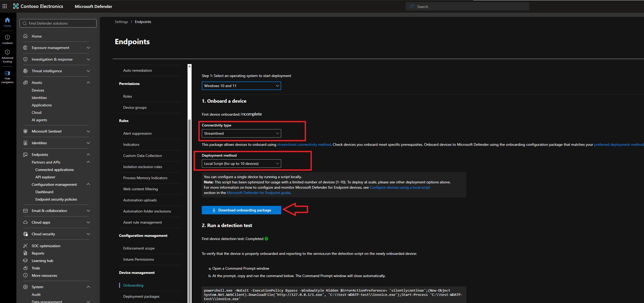Image resolution: width=644 pixels, height=303 pixels.
Task: Open the Connectivity type dropdown
Action: [241, 133]
